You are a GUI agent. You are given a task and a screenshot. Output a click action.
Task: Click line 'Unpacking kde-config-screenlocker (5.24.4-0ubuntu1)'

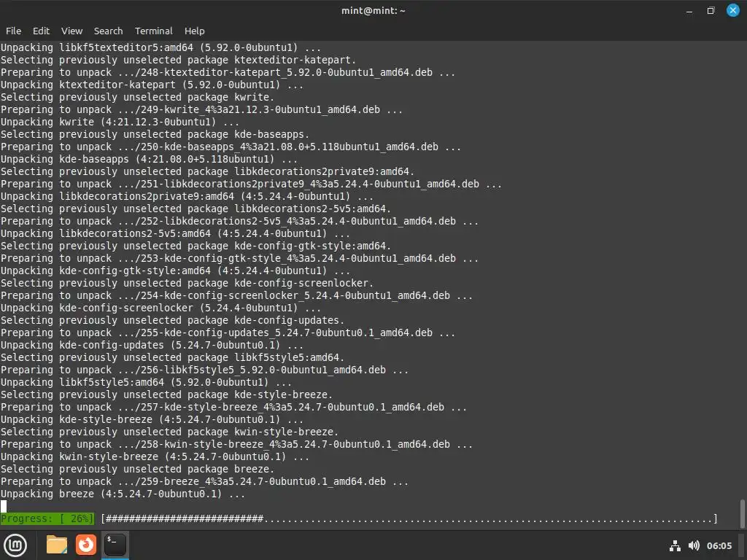[x=160, y=308]
